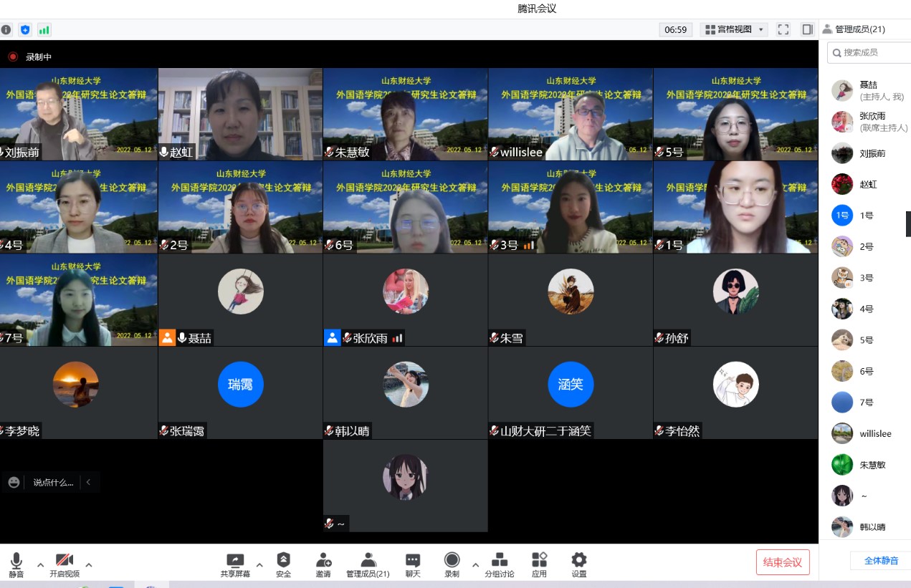Toggle the side panel layout icon
The width and height of the screenshot is (911, 588).
point(807,29)
